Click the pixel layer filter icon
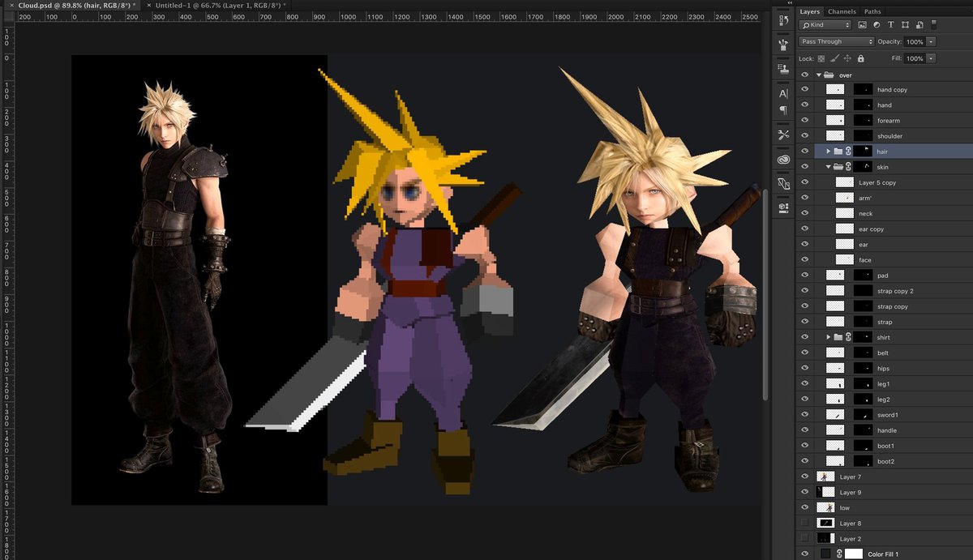The height and width of the screenshot is (560, 973). (x=862, y=25)
